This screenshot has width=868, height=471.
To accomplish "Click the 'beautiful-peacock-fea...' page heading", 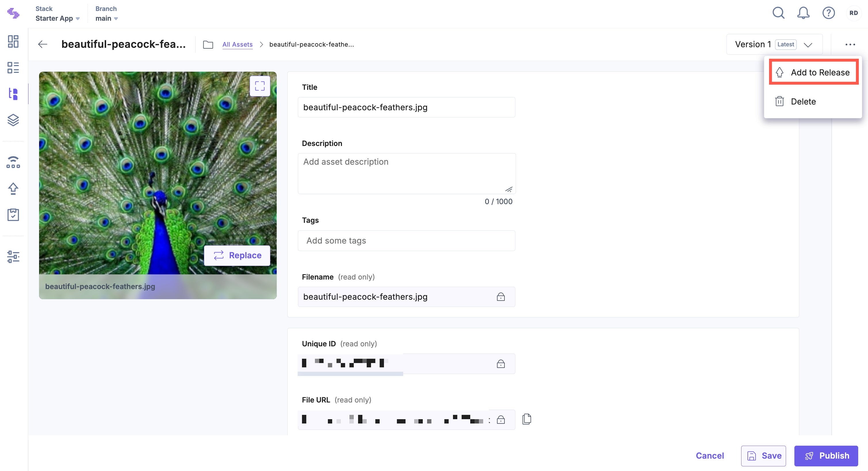I will [123, 44].
